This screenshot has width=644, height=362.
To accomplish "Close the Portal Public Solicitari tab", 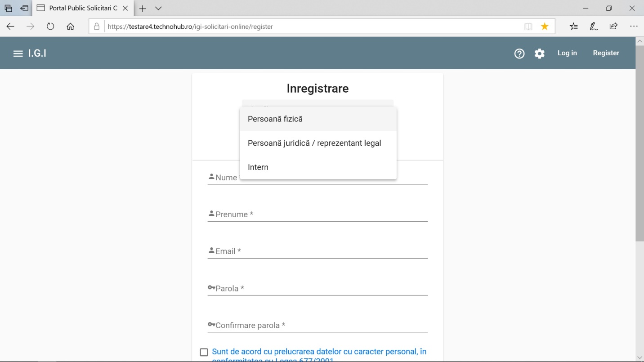I will point(125,8).
